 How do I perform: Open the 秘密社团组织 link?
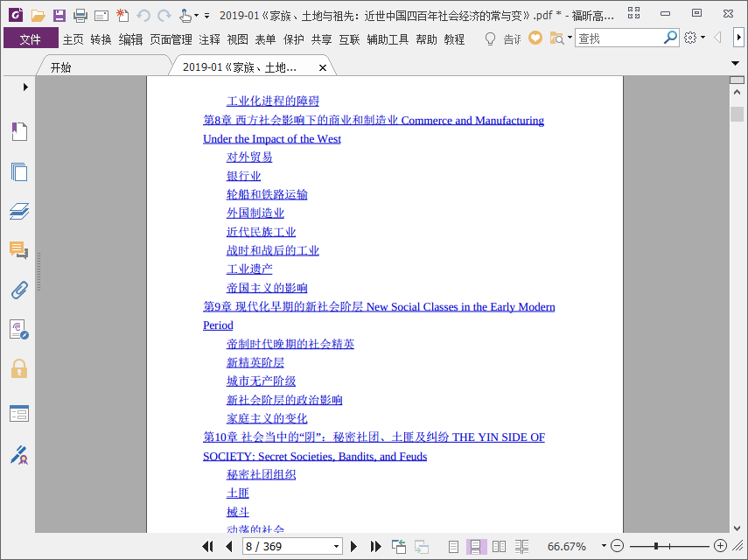coord(261,474)
